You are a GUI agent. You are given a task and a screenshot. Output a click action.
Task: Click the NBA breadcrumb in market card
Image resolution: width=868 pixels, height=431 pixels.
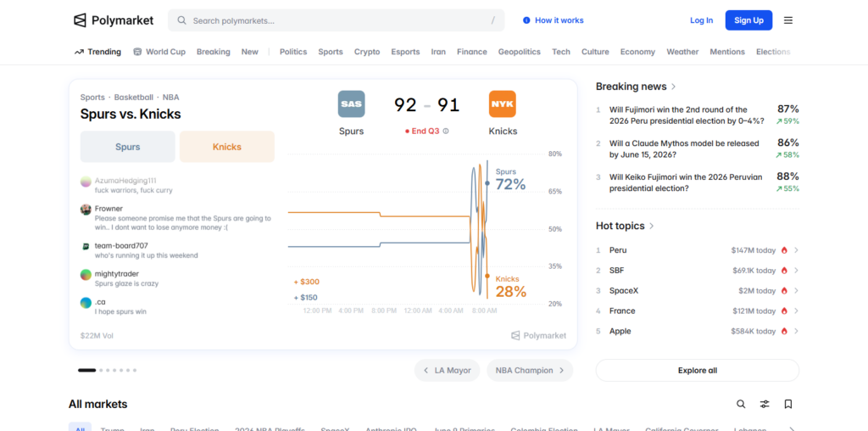click(x=170, y=97)
